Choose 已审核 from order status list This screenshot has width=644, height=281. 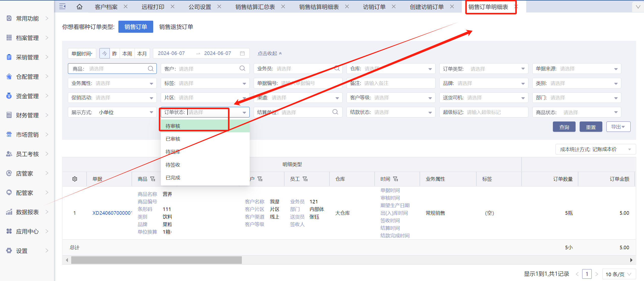(205, 139)
